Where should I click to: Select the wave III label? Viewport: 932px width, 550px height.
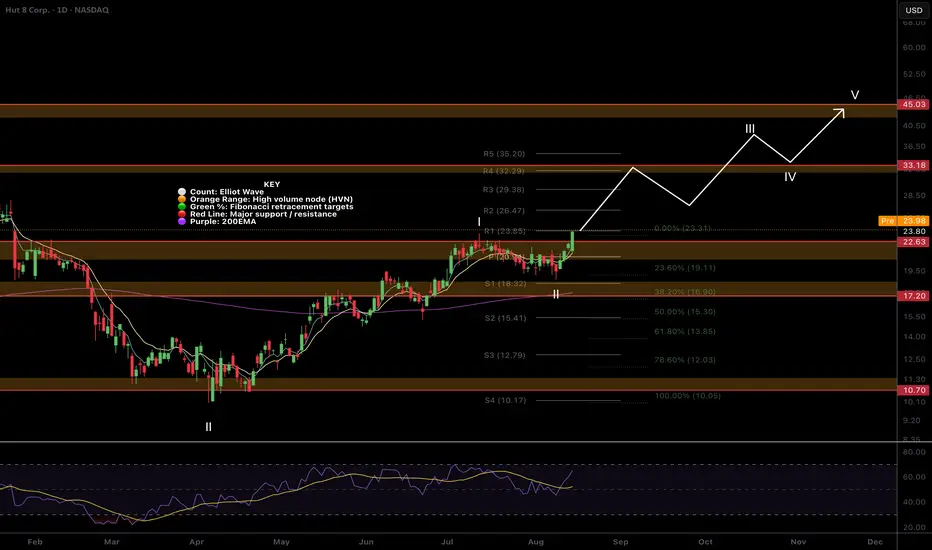pyautogui.click(x=750, y=128)
